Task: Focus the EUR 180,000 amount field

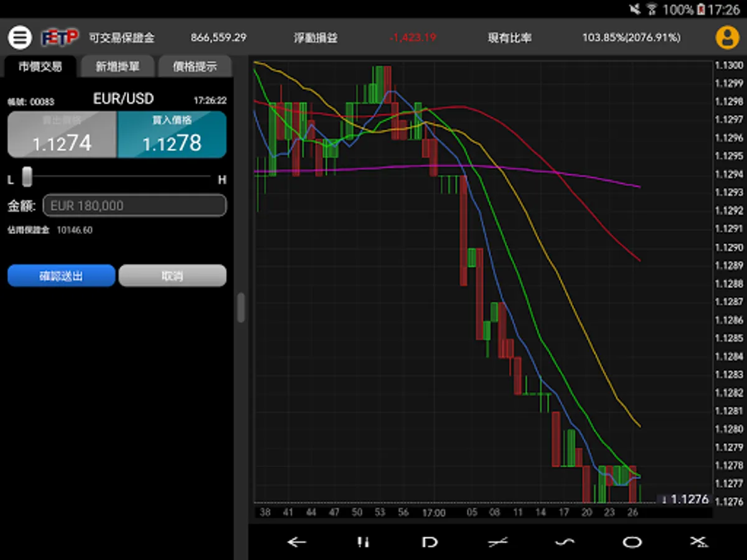Action: coord(134,205)
